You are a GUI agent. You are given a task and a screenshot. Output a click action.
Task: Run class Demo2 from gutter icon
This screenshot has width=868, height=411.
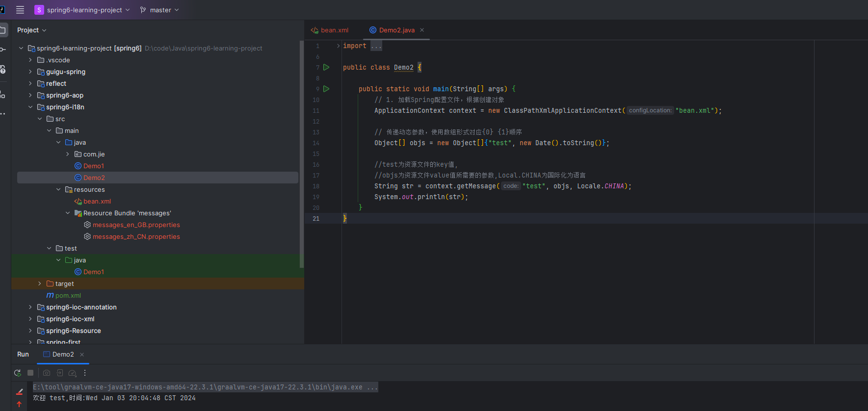click(326, 67)
